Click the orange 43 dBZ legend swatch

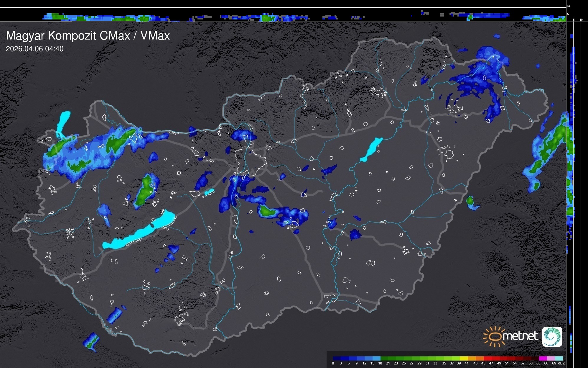[x=480, y=359]
